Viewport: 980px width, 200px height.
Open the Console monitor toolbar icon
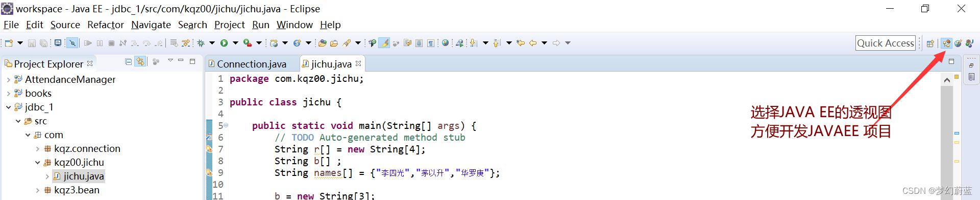[x=58, y=43]
